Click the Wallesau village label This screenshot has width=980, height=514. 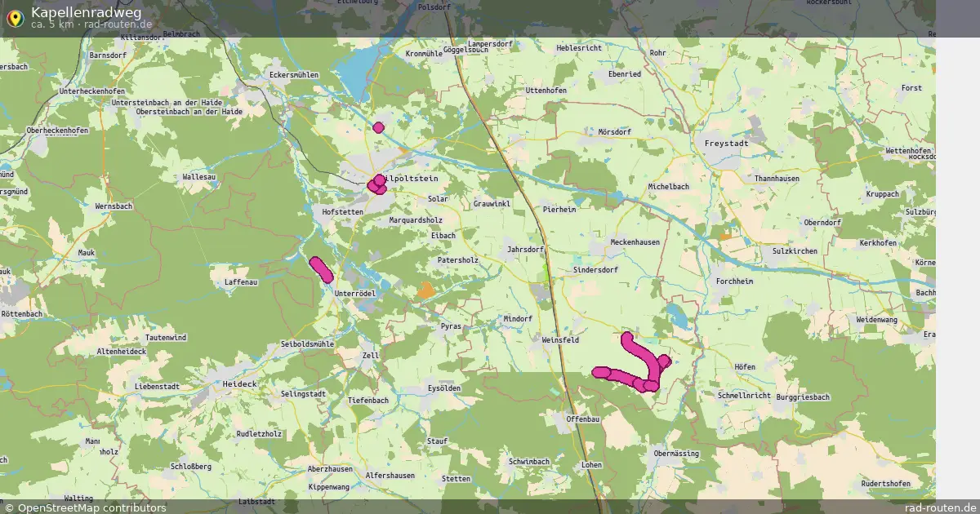coord(199,176)
